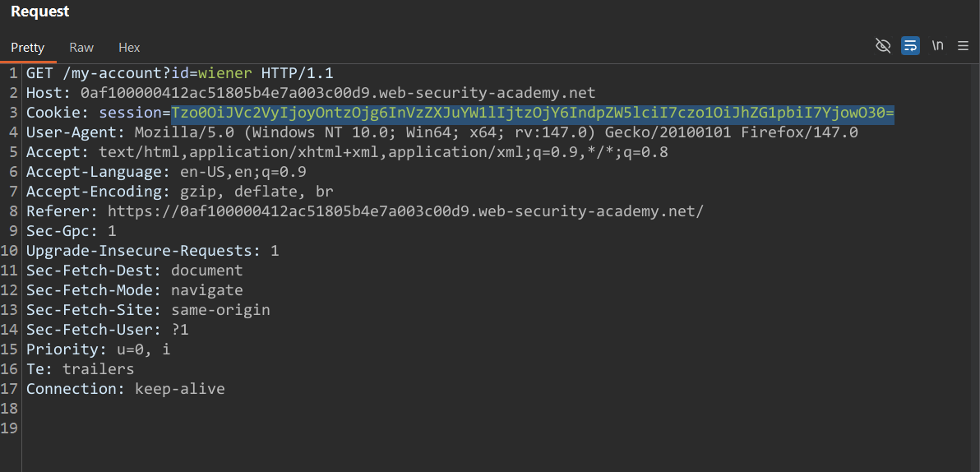Screen dimensions: 980x472
Task: Click the Host header line
Action: click(311, 93)
